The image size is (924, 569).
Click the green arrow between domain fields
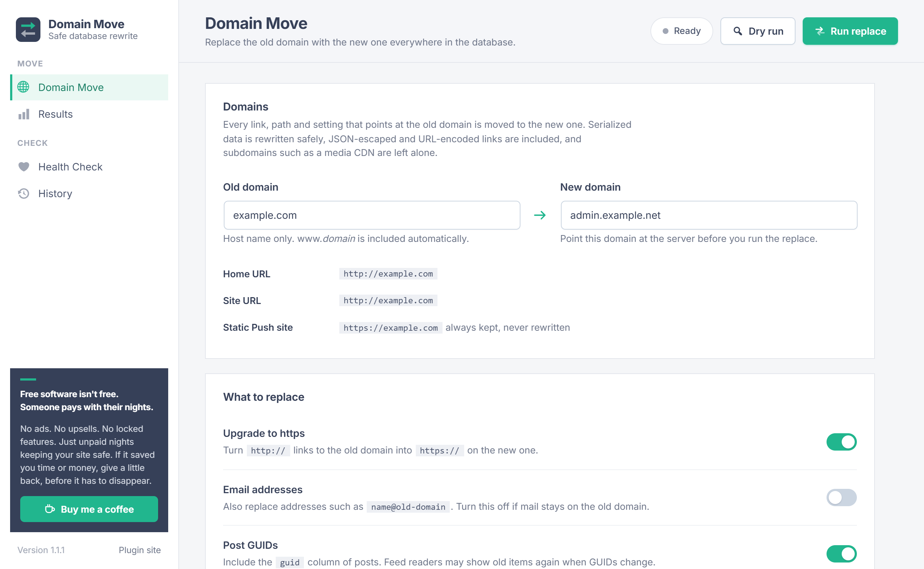click(540, 215)
